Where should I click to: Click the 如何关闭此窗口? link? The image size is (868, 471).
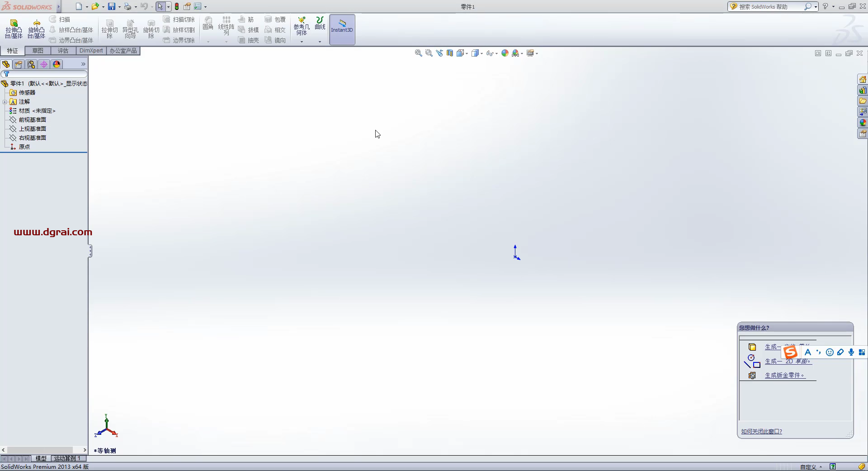tap(761, 431)
